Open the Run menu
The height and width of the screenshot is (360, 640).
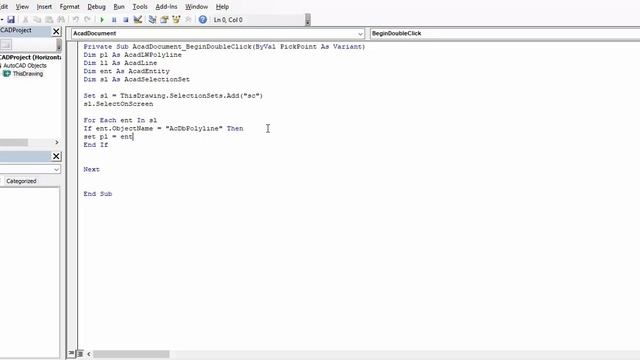coord(119,7)
